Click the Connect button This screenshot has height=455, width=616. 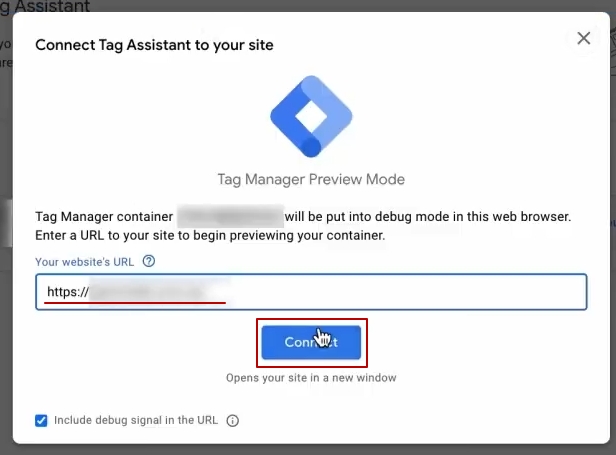[x=311, y=343]
